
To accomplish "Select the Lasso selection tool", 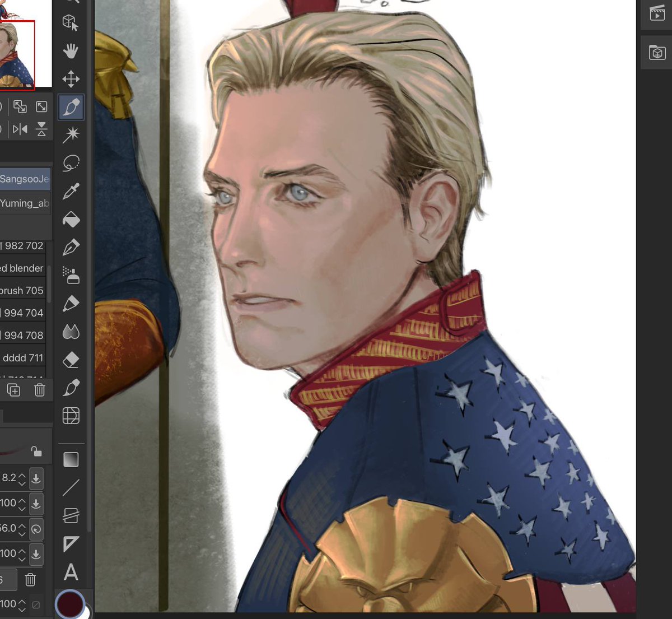I will pyautogui.click(x=71, y=163).
